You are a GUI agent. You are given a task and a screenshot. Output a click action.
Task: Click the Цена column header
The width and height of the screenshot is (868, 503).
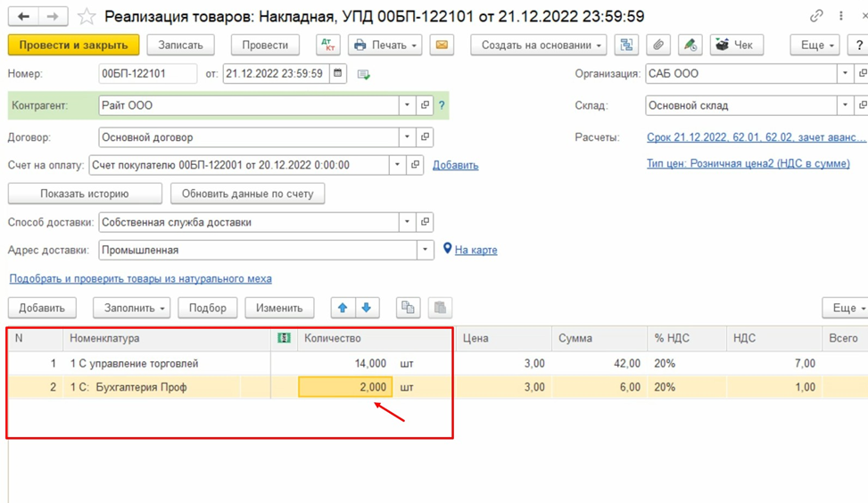pos(504,338)
